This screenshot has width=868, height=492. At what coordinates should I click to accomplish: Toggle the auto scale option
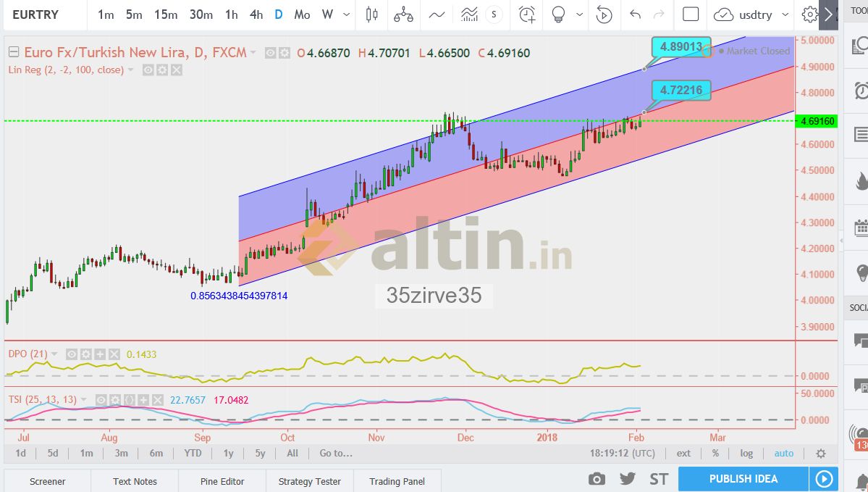(x=783, y=454)
